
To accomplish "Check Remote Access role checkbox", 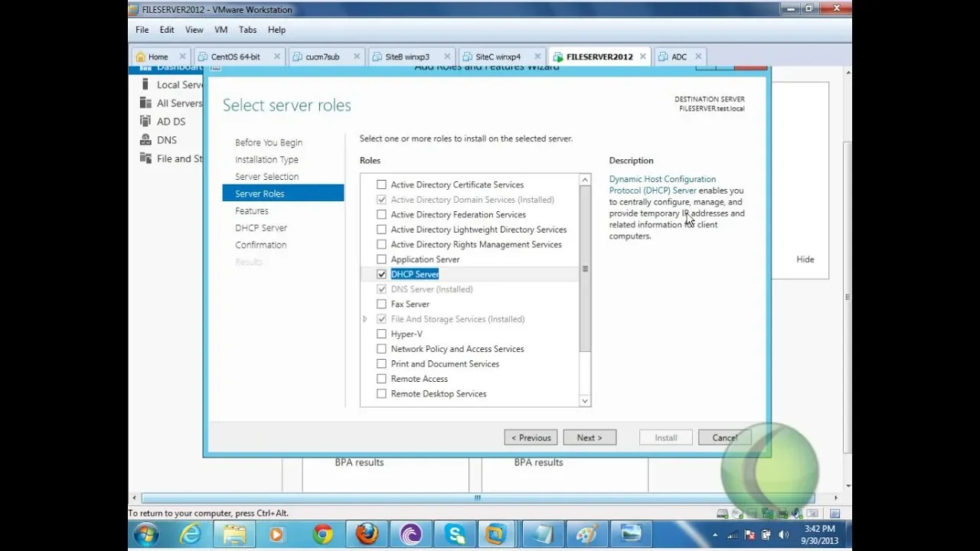I will 381,379.
